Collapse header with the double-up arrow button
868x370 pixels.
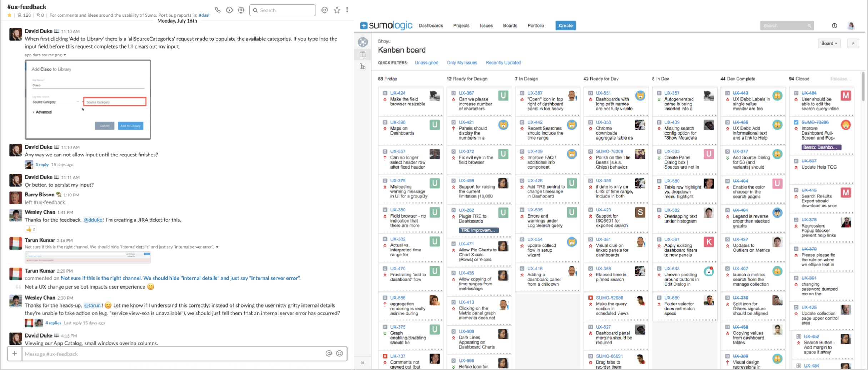(853, 43)
